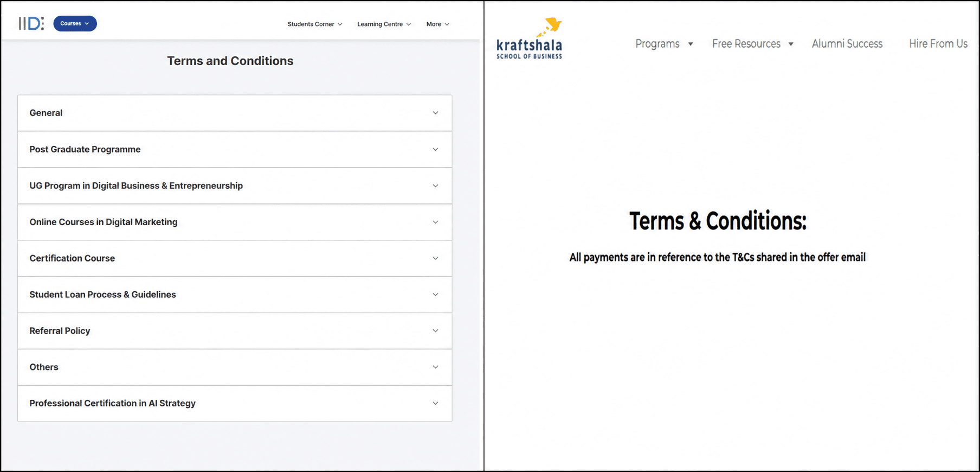Expand UG Program in Digital Business chevron
This screenshot has width=980, height=472.
coord(435,186)
